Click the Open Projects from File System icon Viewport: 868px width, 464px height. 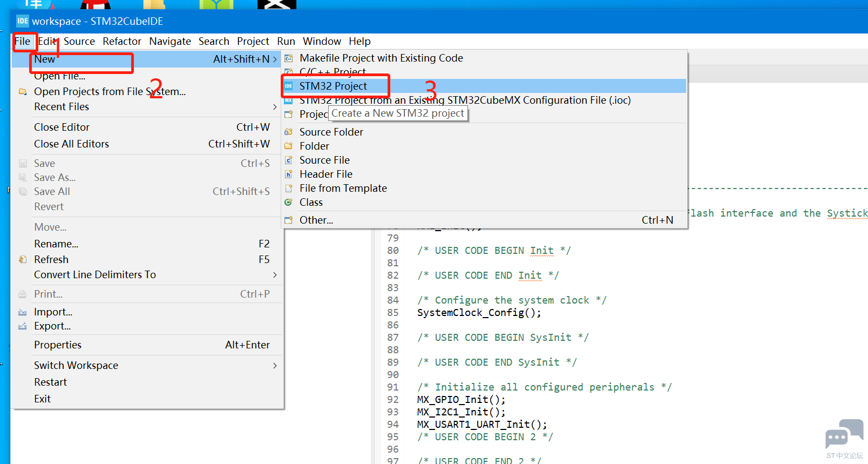[x=23, y=91]
